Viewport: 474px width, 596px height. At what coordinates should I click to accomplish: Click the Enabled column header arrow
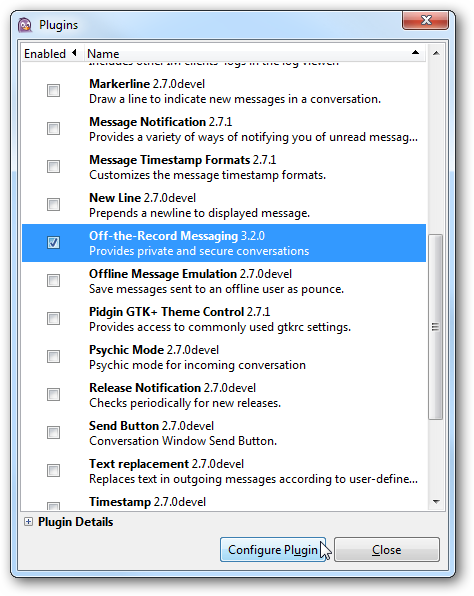[74, 52]
